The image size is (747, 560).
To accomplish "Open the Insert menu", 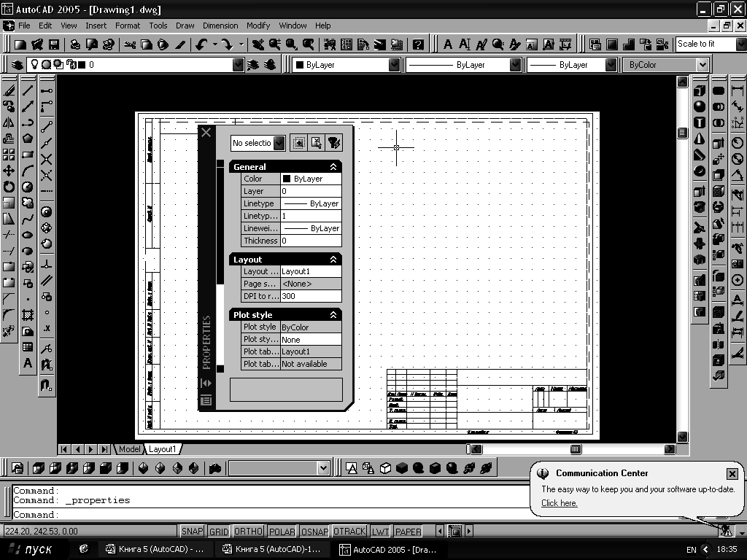I will 96,26.
